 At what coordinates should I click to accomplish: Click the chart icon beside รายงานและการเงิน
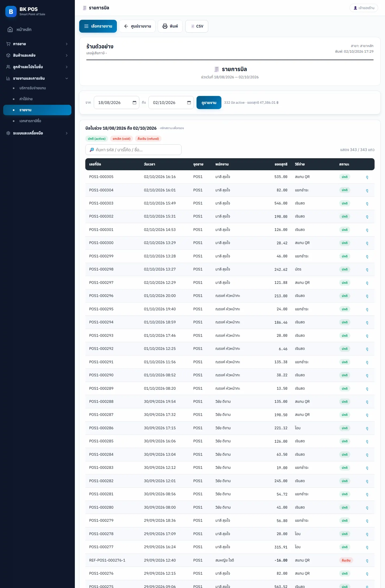[8, 78]
